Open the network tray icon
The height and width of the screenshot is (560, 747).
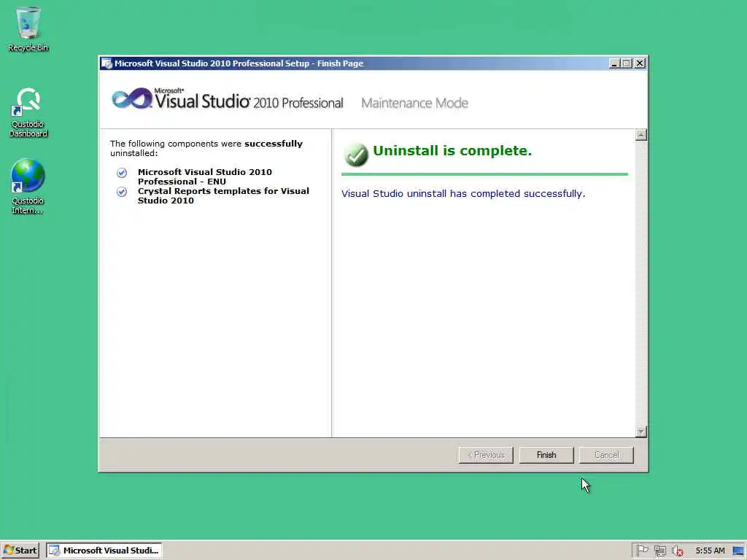[x=659, y=551]
